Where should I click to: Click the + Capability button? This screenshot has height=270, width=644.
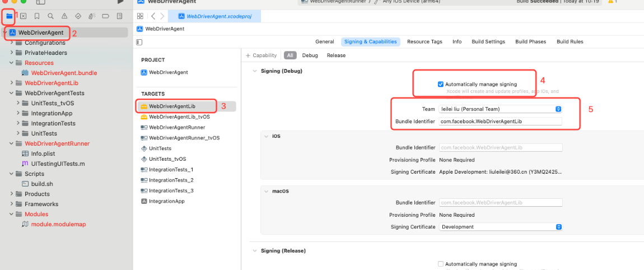pyautogui.click(x=261, y=55)
